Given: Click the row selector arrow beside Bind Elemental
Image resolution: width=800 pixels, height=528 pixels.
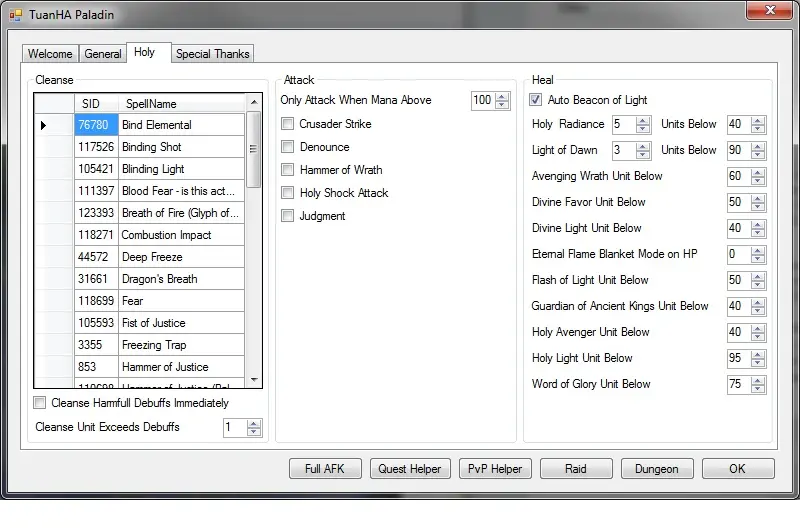Looking at the screenshot, I should tap(43, 125).
